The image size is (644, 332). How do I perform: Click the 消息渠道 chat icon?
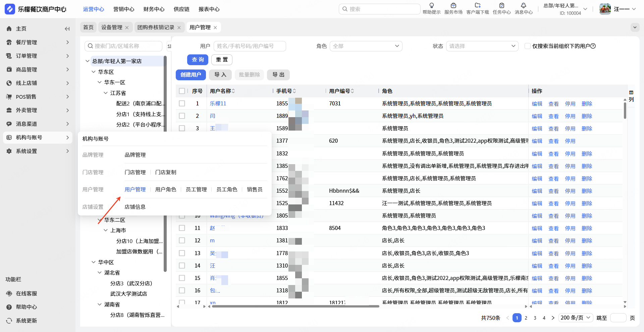(x=9, y=124)
